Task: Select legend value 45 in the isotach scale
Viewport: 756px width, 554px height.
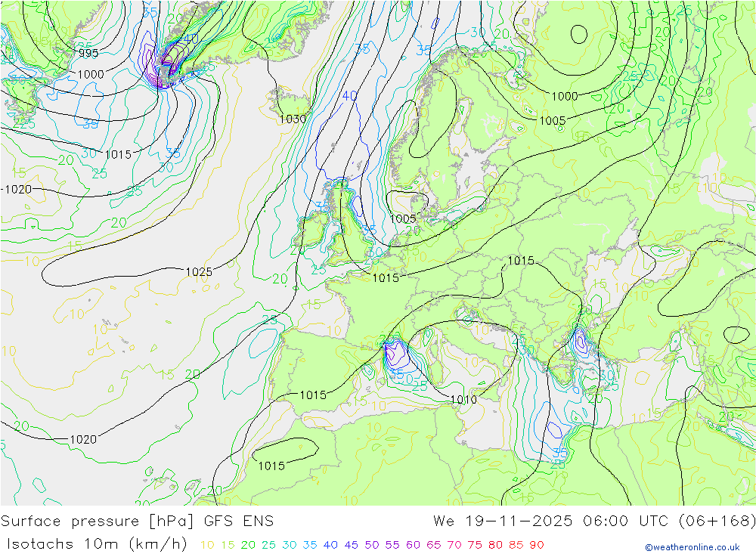Action: pyautogui.click(x=351, y=546)
